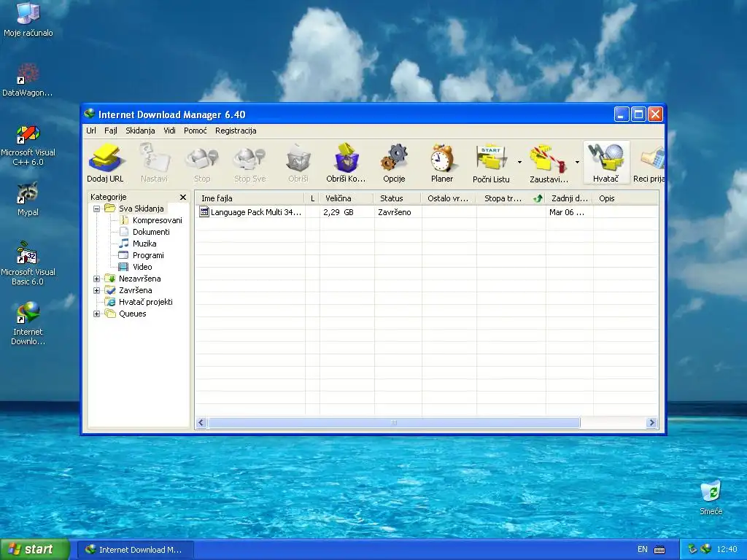Open dropdown arrow next to Zaustavi
Screen dimensions: 747x560
pyautogui.click(x=577, y=163)
